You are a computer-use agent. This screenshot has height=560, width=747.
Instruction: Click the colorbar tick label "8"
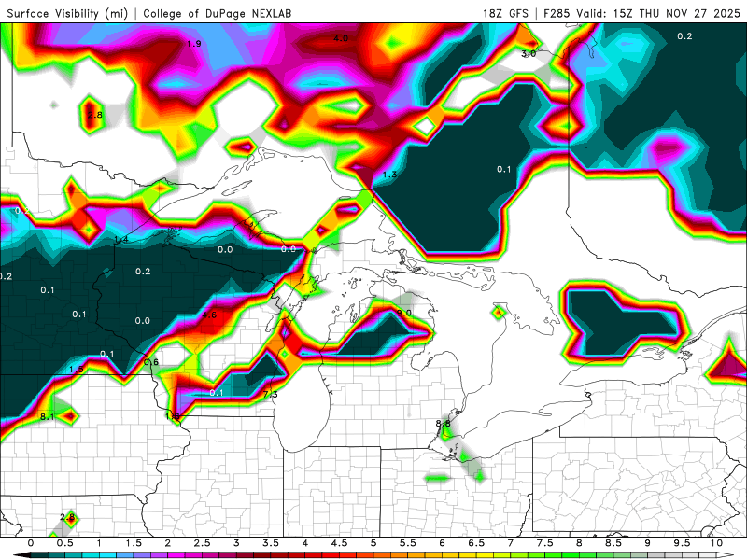[x=579, y=543]
